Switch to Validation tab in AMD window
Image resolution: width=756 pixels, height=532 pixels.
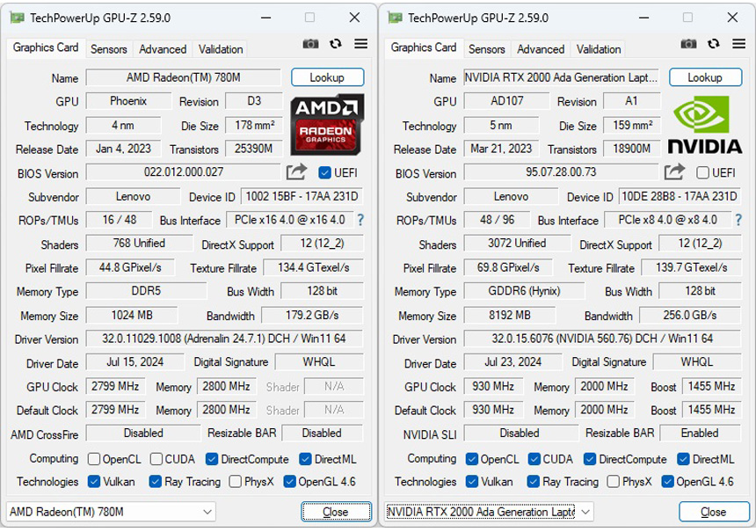(x=221, y=49)
